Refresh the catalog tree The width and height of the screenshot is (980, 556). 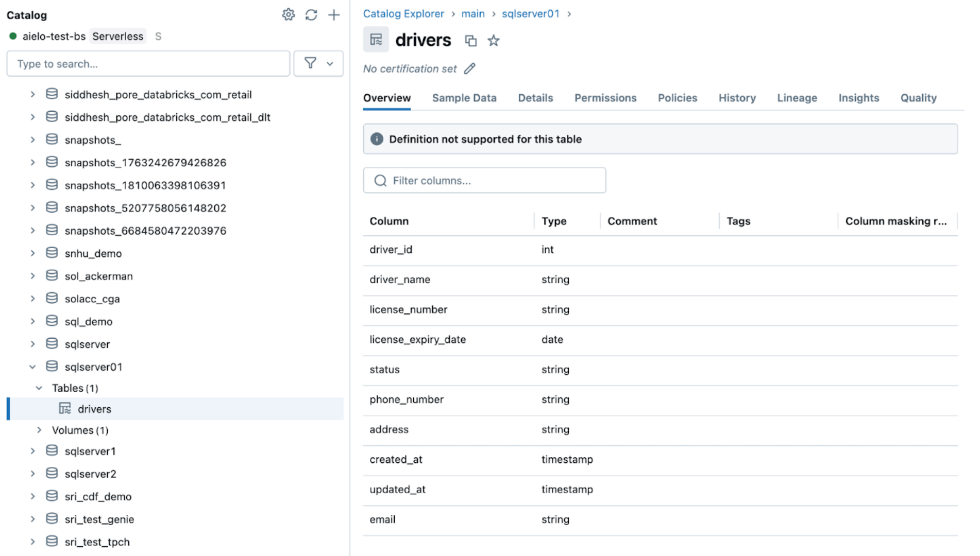311,15
